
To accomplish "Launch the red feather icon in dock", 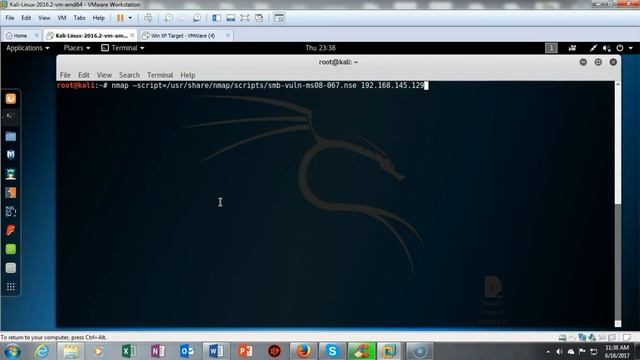I will point(11,230).
